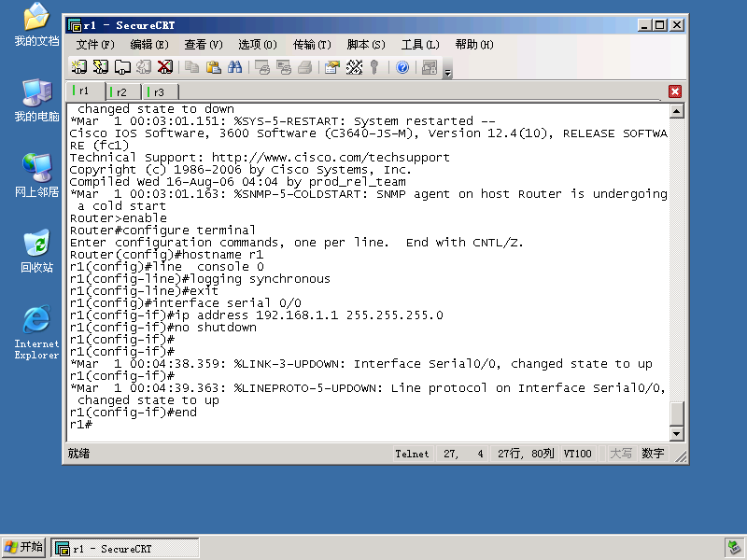747x560 pixels.
Task: Click the Connect in Tab icon
Action: (122, 67)
